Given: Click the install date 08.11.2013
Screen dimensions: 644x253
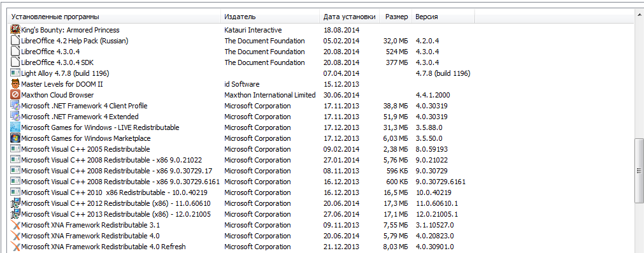Looking at the screenshot, I should coord(341,171).
